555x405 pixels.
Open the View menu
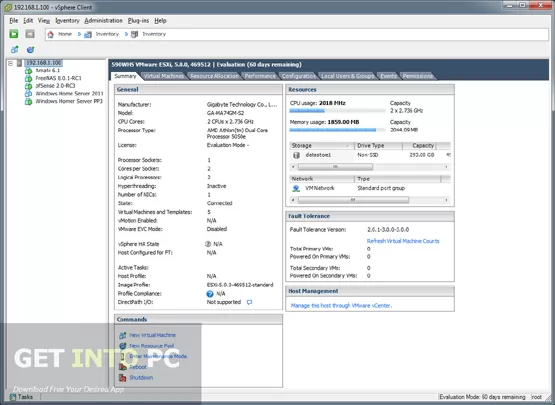pyautogui.click(x=44, y=21)
